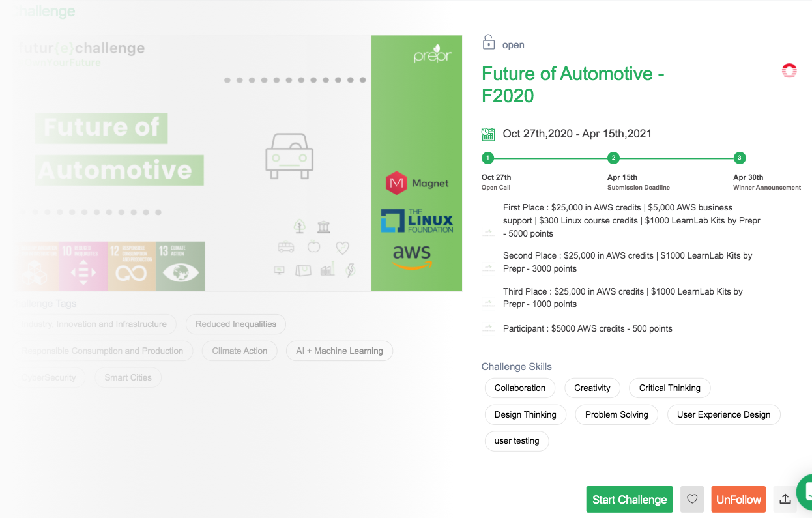The image size is (812, 518).
Task: Click the bank building icon in the banner
Action: pos(323,227)
